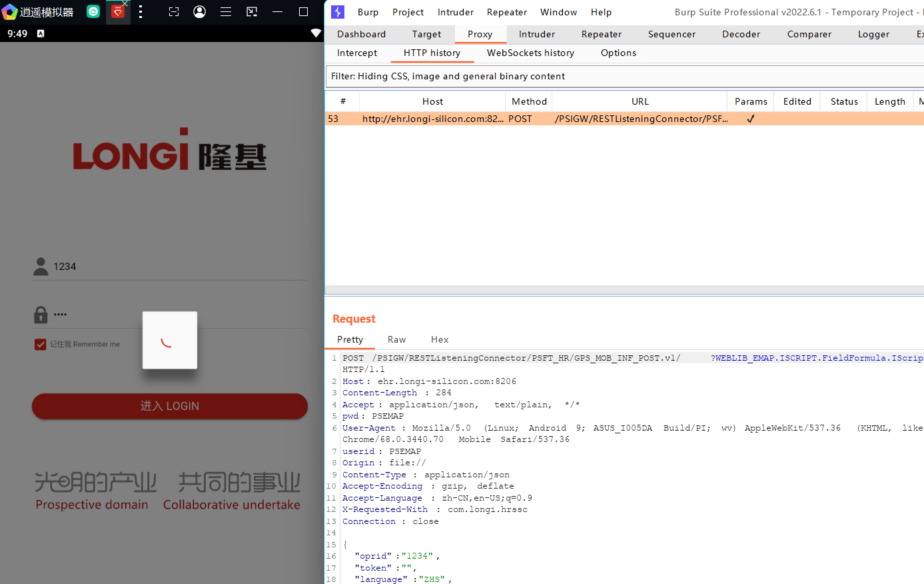
Task: Open the WebSockets history sub-tab
Action: click(530, 53)
